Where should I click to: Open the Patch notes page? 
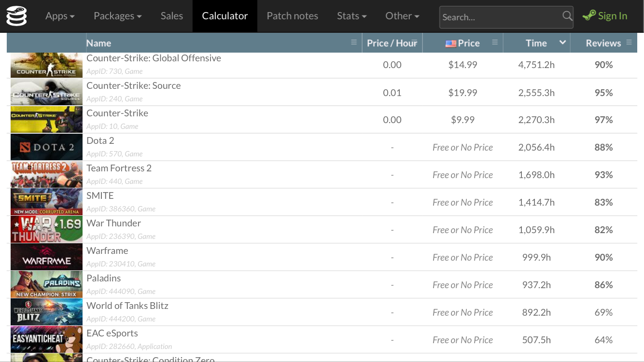(292, 16)
